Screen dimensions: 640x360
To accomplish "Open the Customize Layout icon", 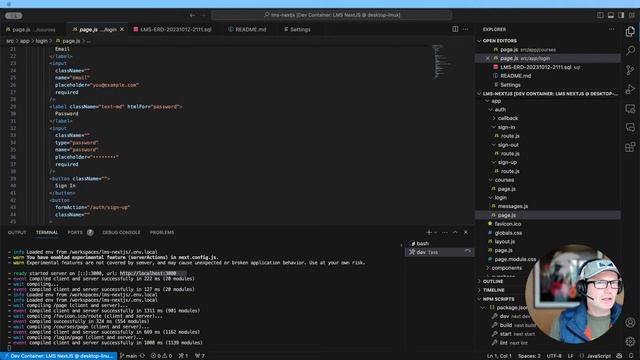I will pos(631,15).
